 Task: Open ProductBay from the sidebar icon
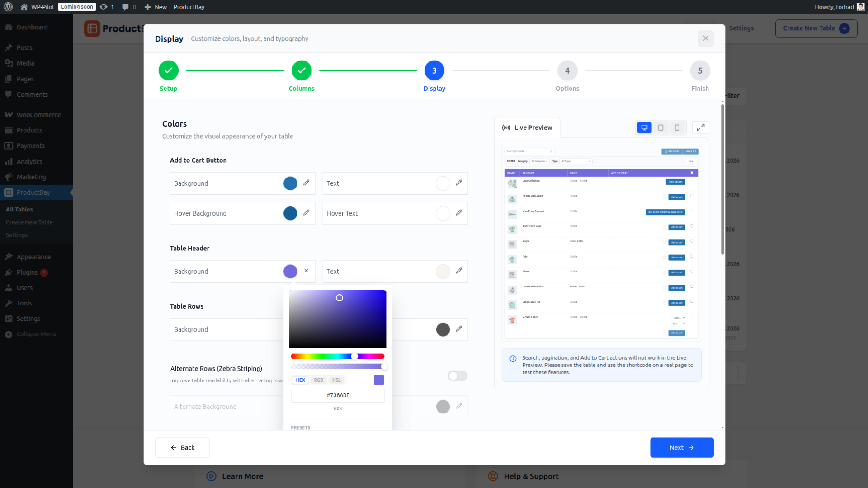[x=9, y=192]
